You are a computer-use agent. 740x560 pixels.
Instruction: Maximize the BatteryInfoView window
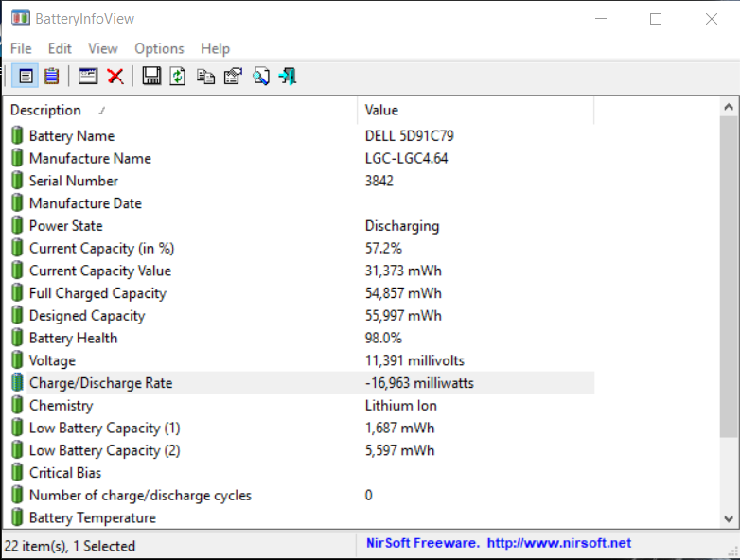coord(656,19)
